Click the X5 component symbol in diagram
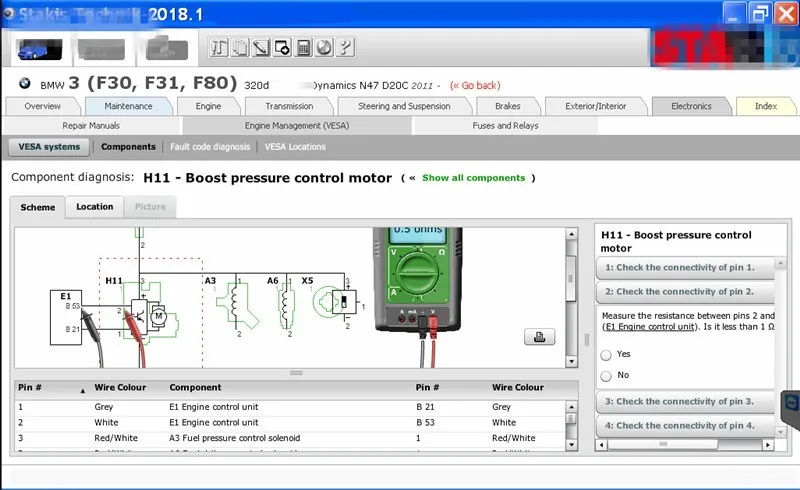The height and width of the screenshot is (490, 800). [335, 301]
